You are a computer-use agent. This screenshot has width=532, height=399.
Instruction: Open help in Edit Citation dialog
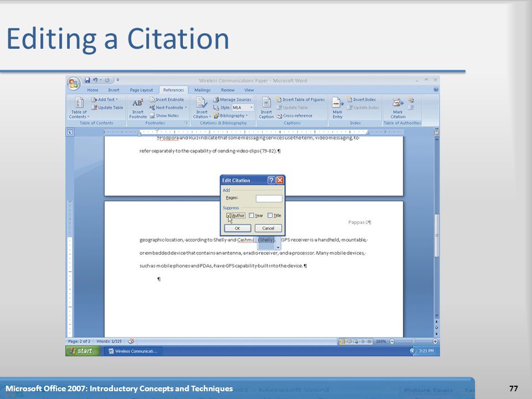[x=271, y=180]
